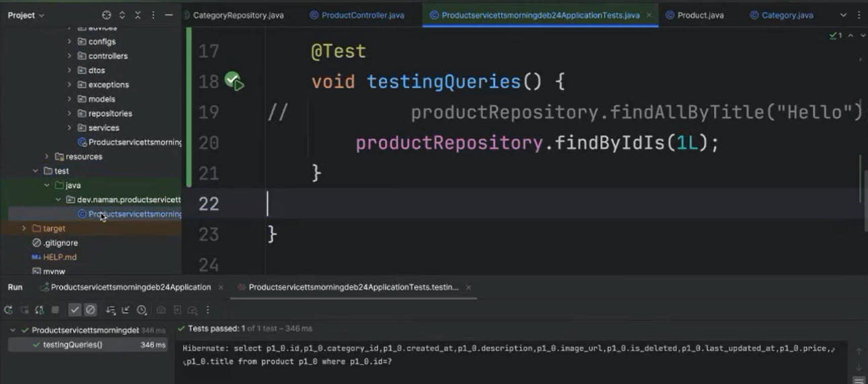Click Toggle auto-test rerun icon
The width and height of the screenshot is (868, 384).
click(x=40, y=310)
